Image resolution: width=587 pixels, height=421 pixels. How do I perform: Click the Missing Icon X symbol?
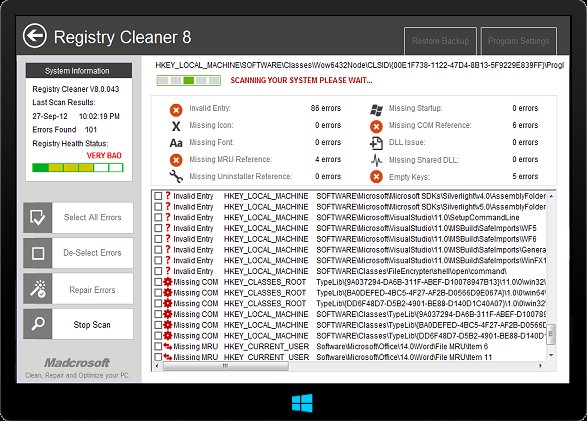coord(176,126)
